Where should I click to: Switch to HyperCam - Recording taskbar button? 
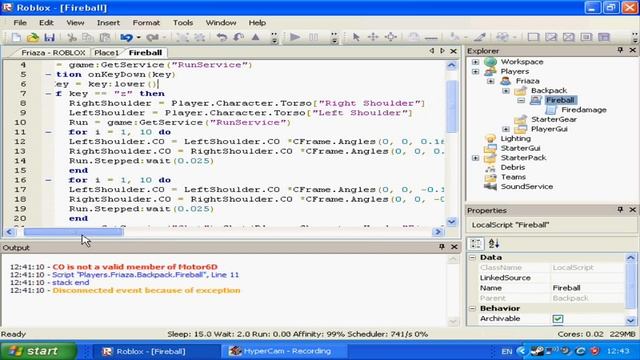coord(284,351)
